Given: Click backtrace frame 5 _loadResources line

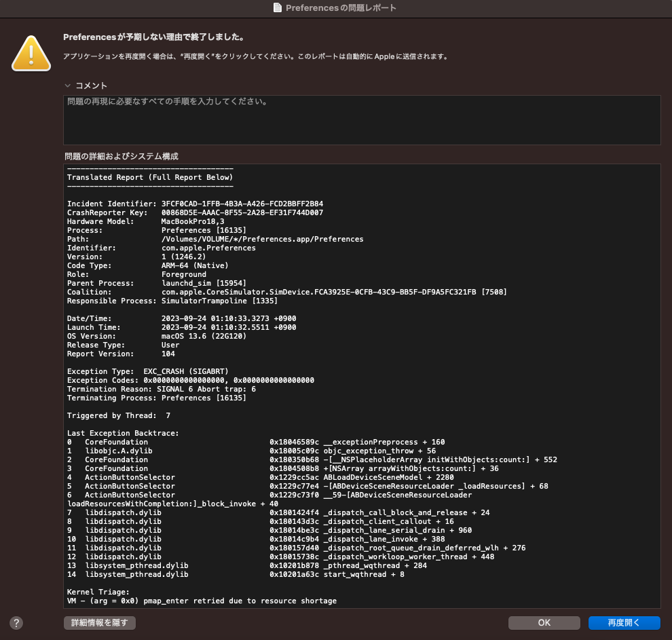Looking at the screenshot, I should (307, 486).
